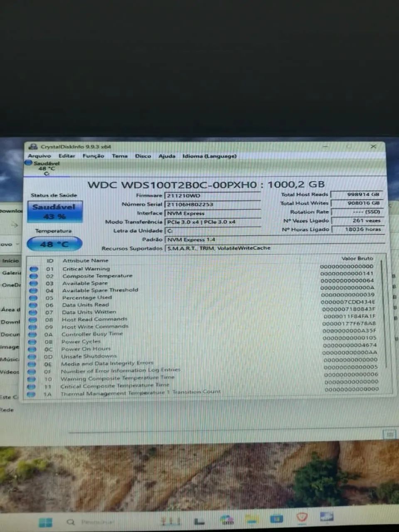Click the status dot icon for Controller Busy Time
The image size is (399, 532).
click(32, 335)
